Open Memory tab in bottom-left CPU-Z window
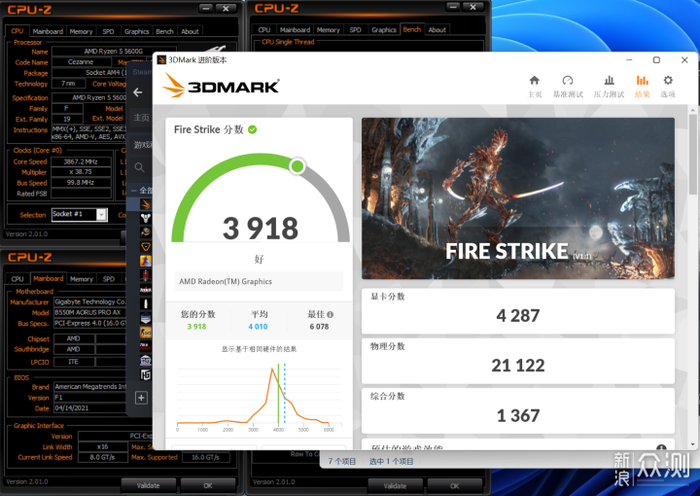 tap(81, 279)
